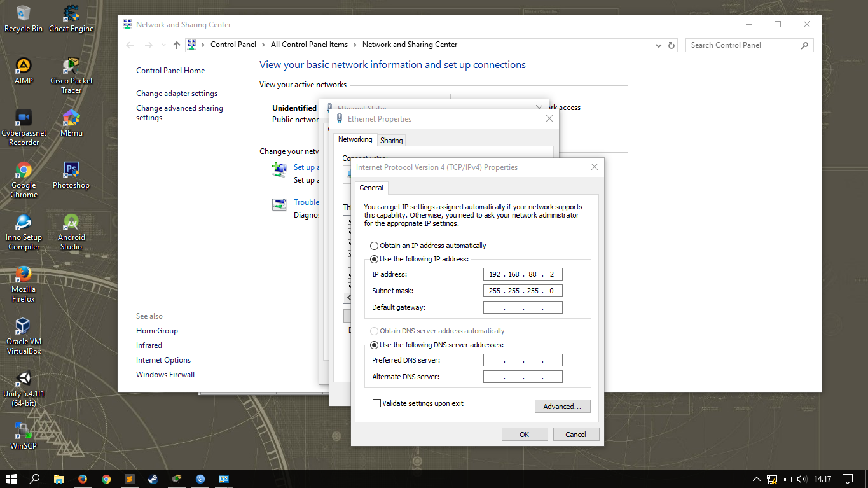Open Internet Options link

(x=163, y=360)
